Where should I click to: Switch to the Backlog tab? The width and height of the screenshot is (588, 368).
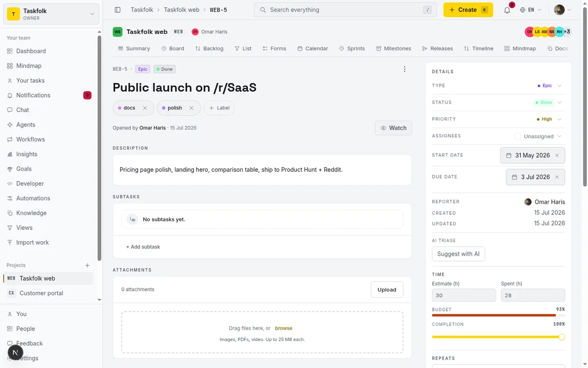click(209, 49)
